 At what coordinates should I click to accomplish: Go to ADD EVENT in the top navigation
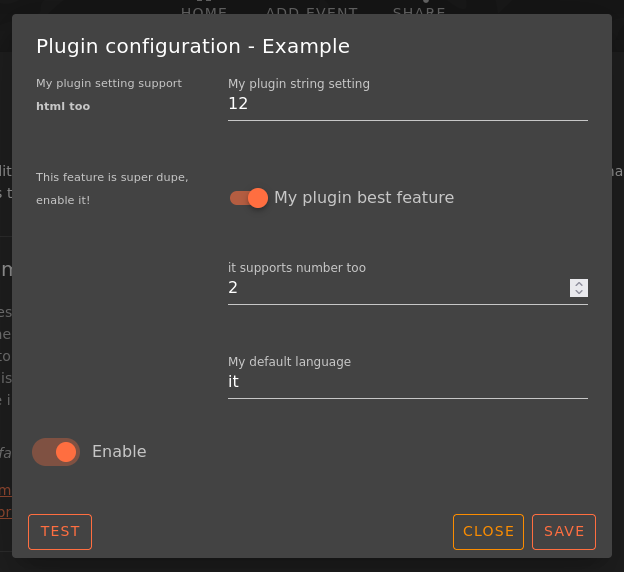pos(311,12)
